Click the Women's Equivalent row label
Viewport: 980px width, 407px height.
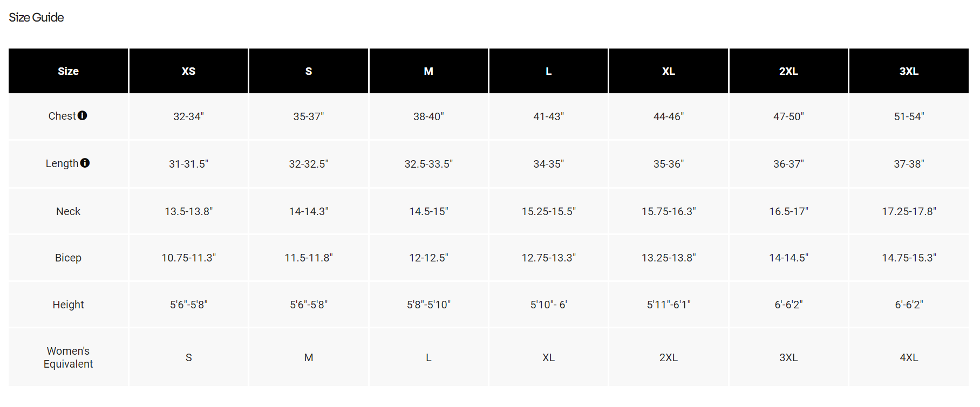click(68, 357)
